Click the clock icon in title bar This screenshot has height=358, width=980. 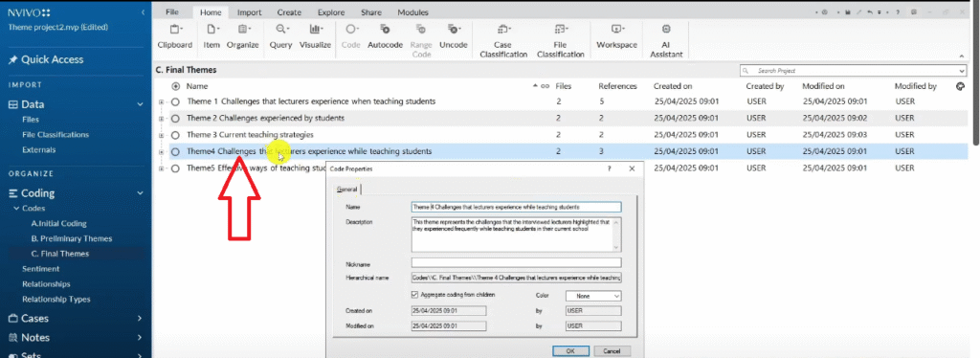825,11
